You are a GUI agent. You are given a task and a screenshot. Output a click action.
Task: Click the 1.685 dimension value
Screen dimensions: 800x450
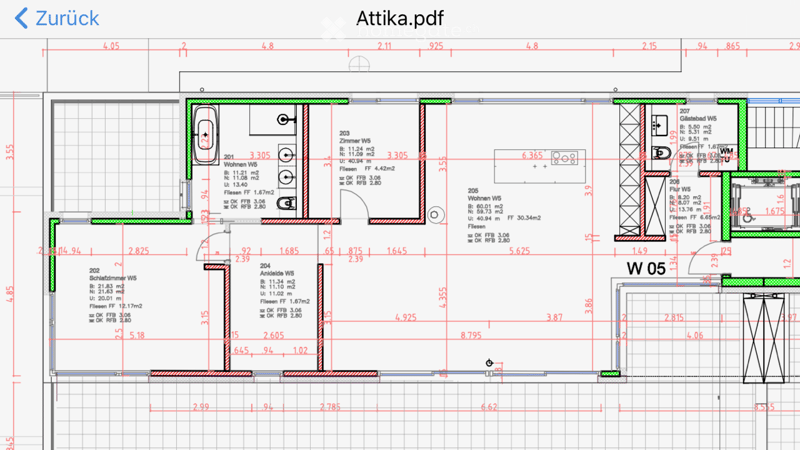click(x=289, y=251)
